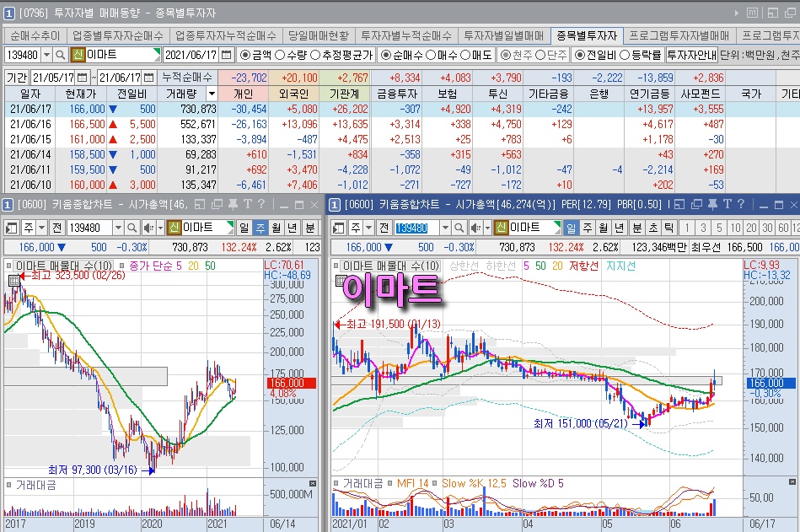Select the 전일비 radio button
The height and width of the screenshot is (532, 800).
580,55
